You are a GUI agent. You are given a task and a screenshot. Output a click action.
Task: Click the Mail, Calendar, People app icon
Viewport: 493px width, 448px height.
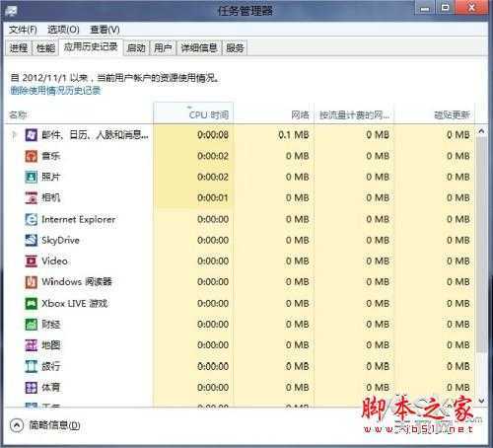click(x=32, y=135)
